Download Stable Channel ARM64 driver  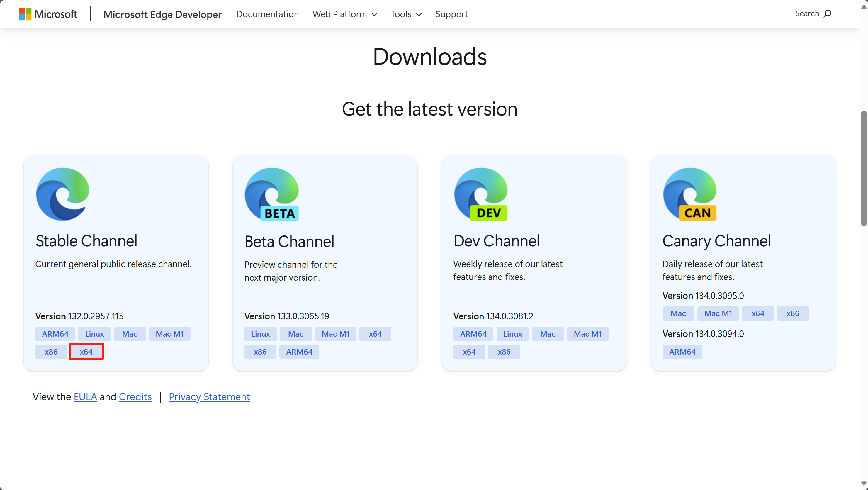click(x=55, y=334)
